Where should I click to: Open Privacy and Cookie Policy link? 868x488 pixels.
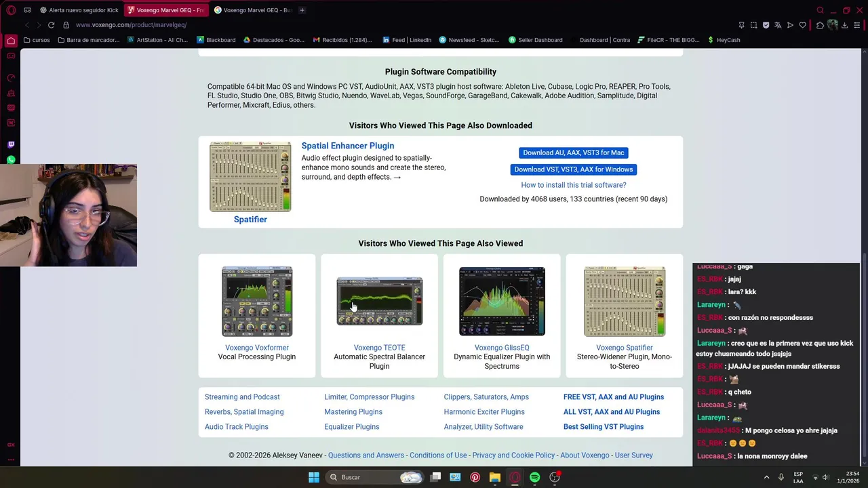[513, 455]
